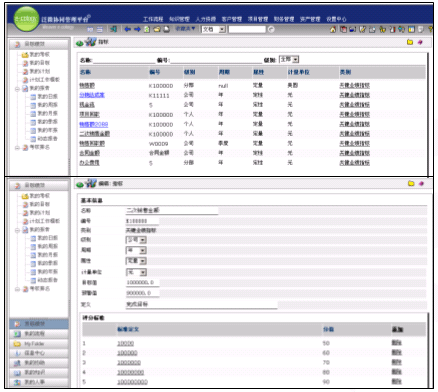This screenshot has width=438, height=392.
Task: Open the 属性 dropdown showing 定量
Action: coord(136,261)
